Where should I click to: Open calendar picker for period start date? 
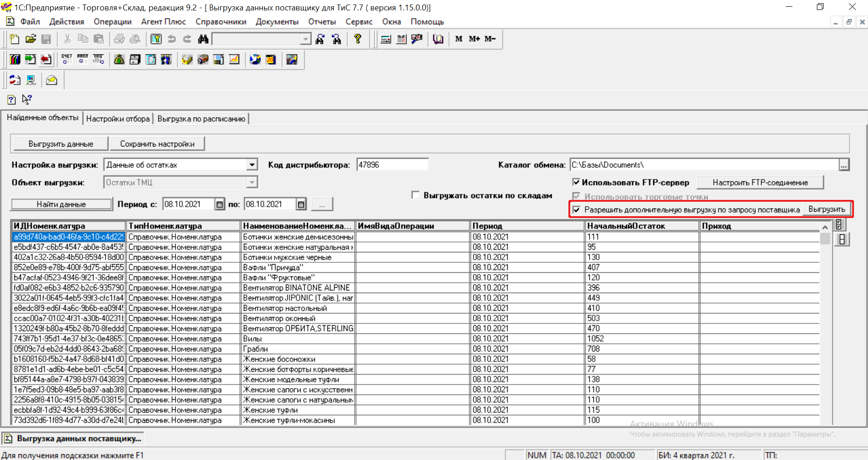pyautogui.click(x=219, y=204)
